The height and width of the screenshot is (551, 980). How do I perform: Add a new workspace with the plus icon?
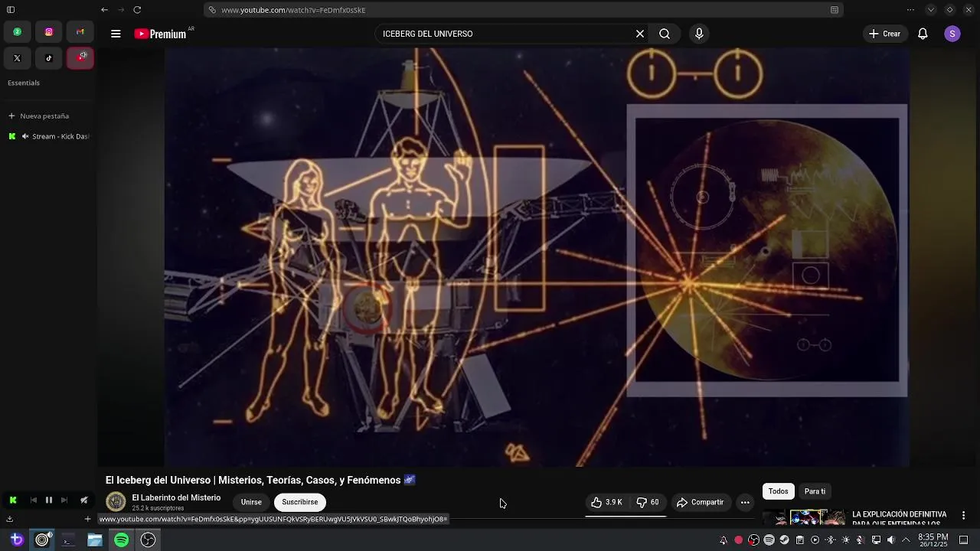click(x=87, y=519)
